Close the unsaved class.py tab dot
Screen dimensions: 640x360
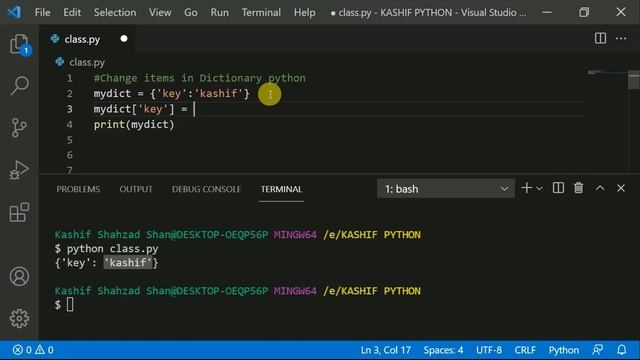tap(124, 39)
